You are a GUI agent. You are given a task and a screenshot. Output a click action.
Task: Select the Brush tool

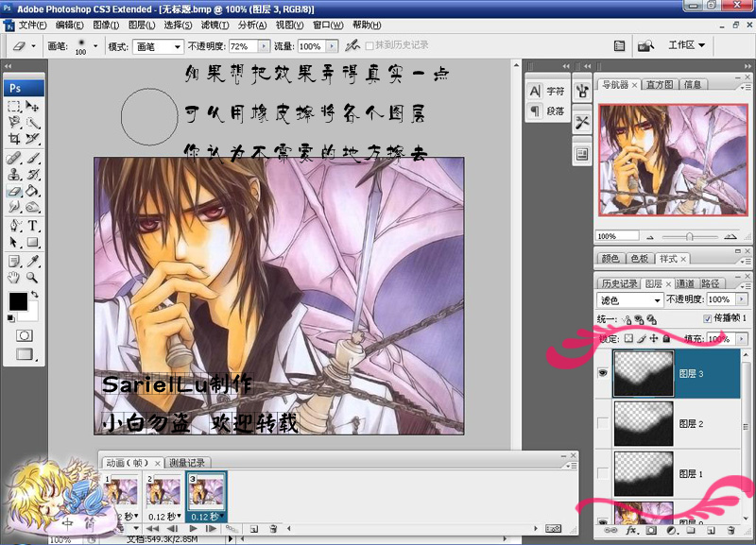click(x=32, y=158)
